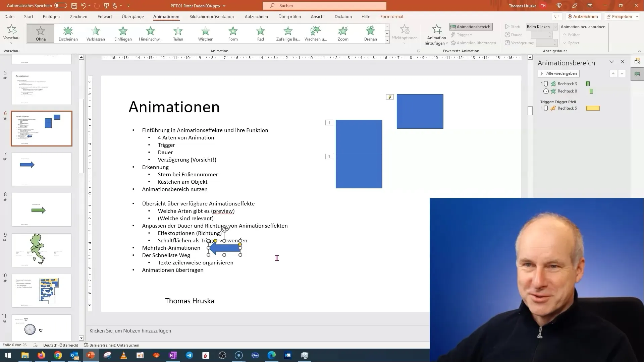This screenshot has width=644, height=362.
Task: Select slide 7 thumbnail in panel
Action: pyautogui.click(x=41, y=168)
